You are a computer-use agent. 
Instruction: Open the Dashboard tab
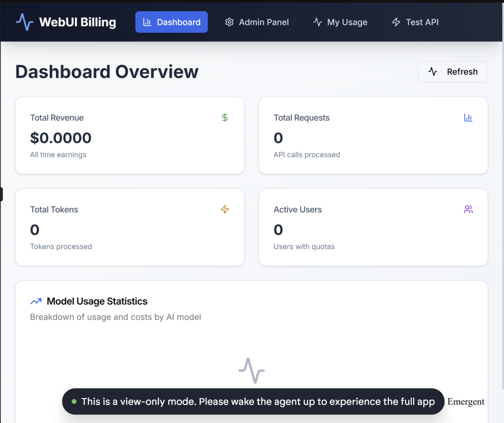tap(171, 22)
